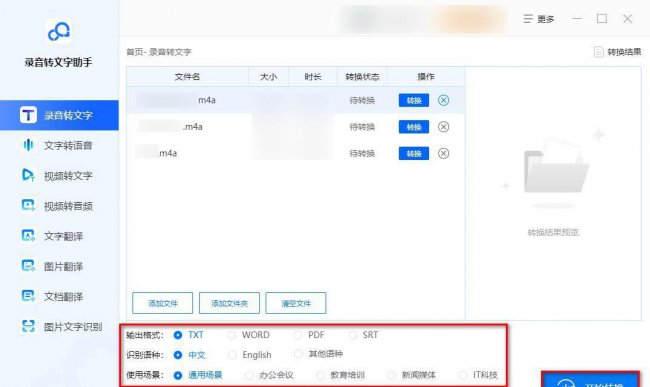Click the 操作 column header
650x387 pixels.
coord(426,77)
